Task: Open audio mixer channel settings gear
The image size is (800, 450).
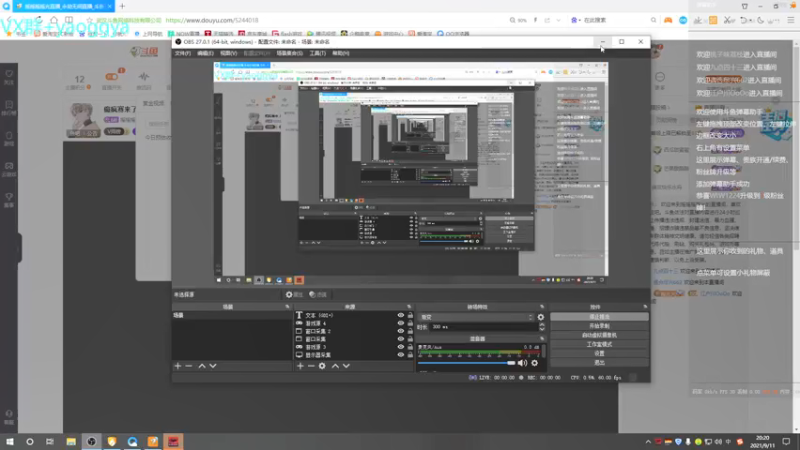Action: pyautogui.click(x=534, y=363)
